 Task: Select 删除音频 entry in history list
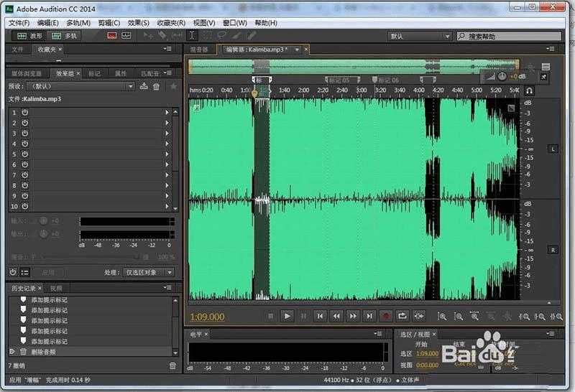pos(45,351)
